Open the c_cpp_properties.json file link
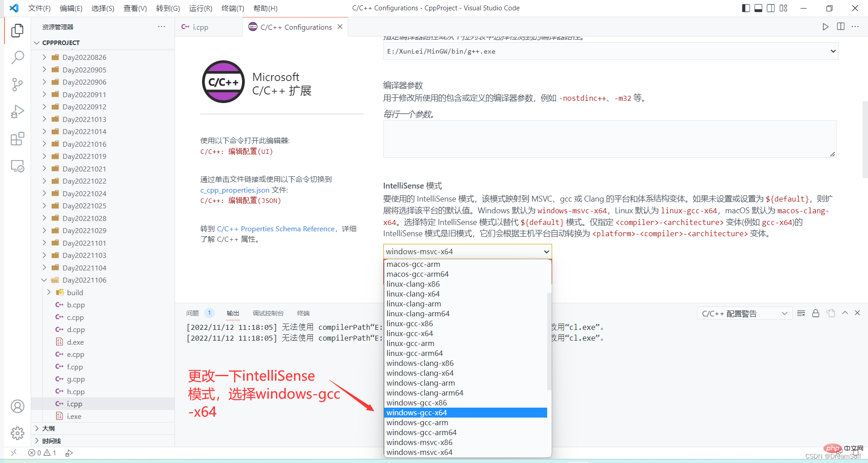 pyautogui.click(x=235, y=190)
